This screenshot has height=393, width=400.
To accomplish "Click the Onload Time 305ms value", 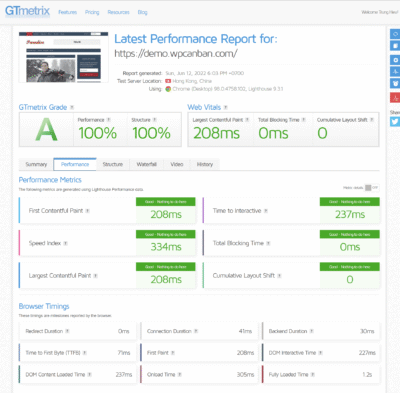I will point(245,375).
